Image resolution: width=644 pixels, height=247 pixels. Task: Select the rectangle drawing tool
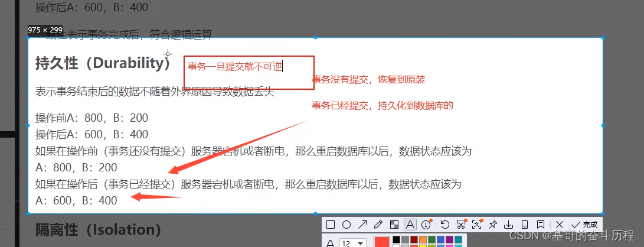pos(331,225)
